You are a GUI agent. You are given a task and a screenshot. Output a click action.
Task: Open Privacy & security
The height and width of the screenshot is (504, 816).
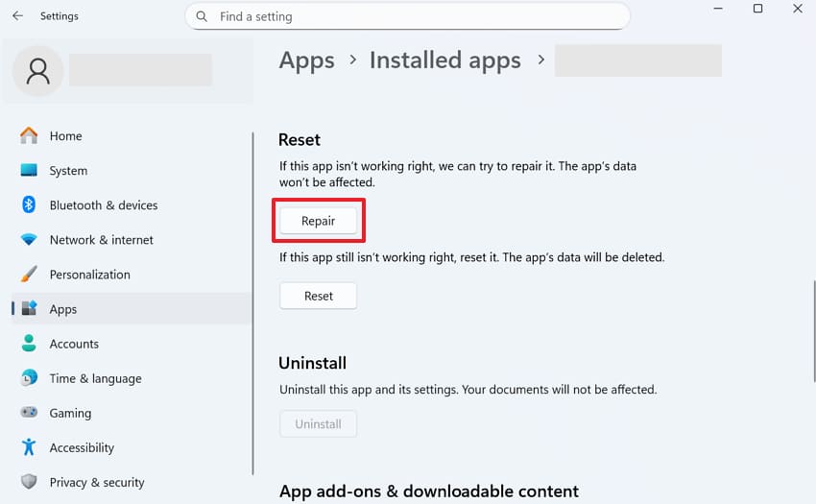132,482
